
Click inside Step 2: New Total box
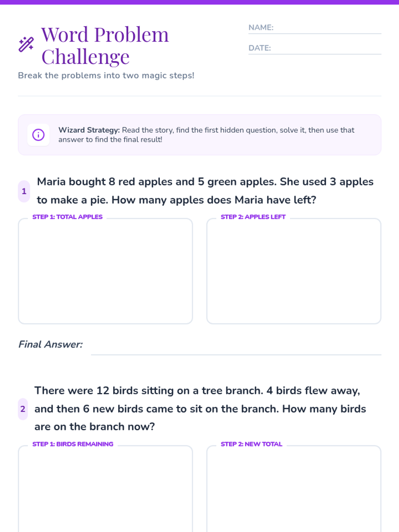pyautogui.click(x=294, y=489)
